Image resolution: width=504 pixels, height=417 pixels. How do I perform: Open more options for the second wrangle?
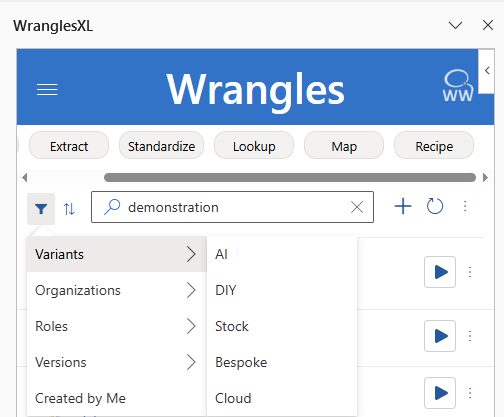click(x=470, y=336)
